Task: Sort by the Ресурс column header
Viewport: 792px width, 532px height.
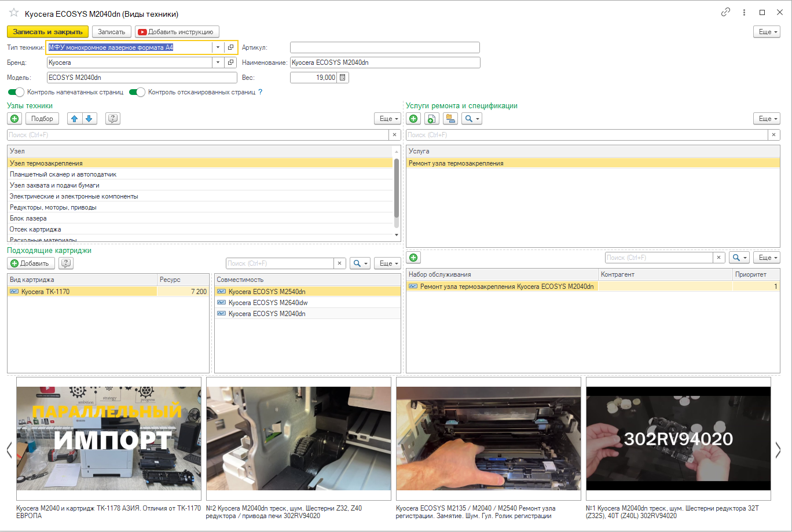Action: coord(183,280)
